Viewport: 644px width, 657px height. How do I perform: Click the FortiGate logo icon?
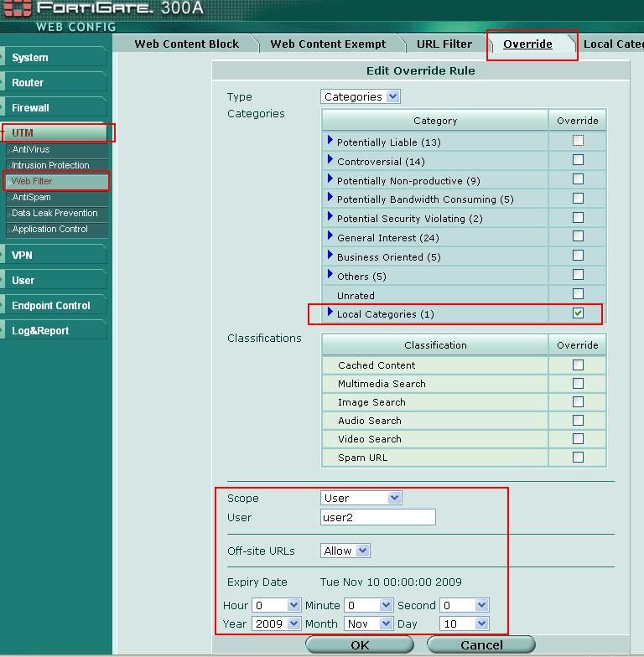[17, 9]
